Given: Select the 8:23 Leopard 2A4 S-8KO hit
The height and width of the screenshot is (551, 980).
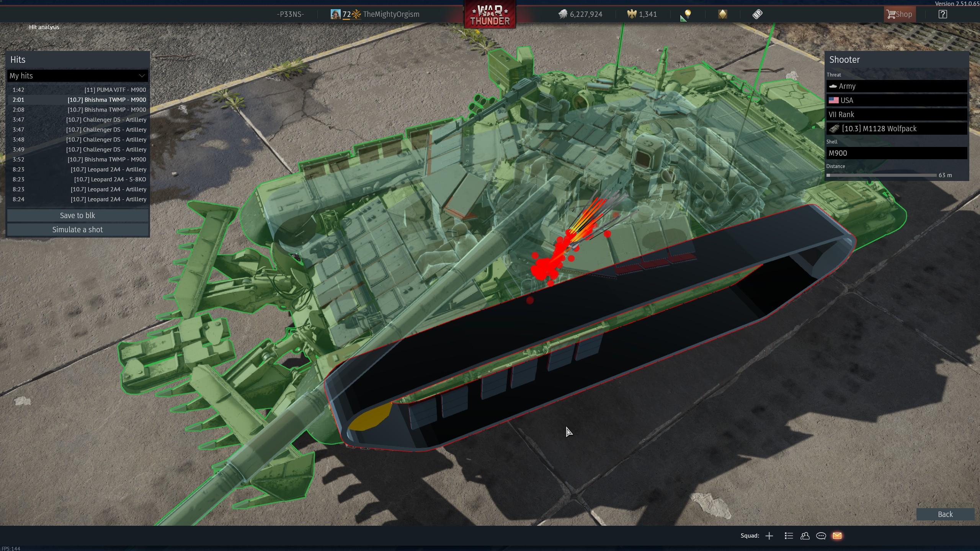Looking at the screenshot, I should point(77,179).
